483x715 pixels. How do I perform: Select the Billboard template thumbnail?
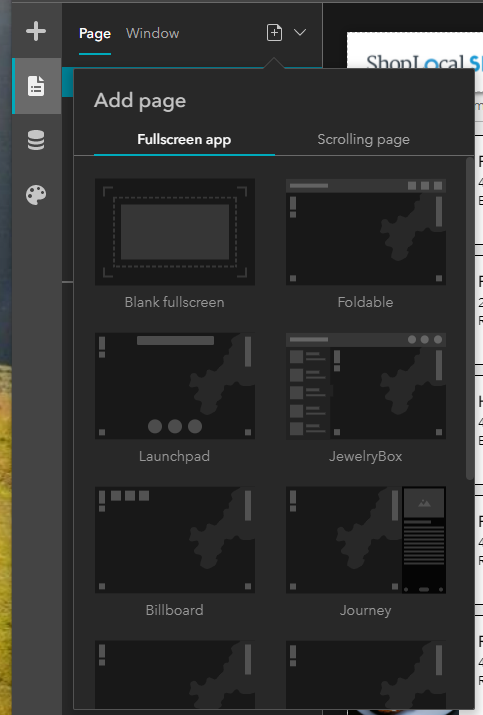pyautogui.click(x=175, y=540)
